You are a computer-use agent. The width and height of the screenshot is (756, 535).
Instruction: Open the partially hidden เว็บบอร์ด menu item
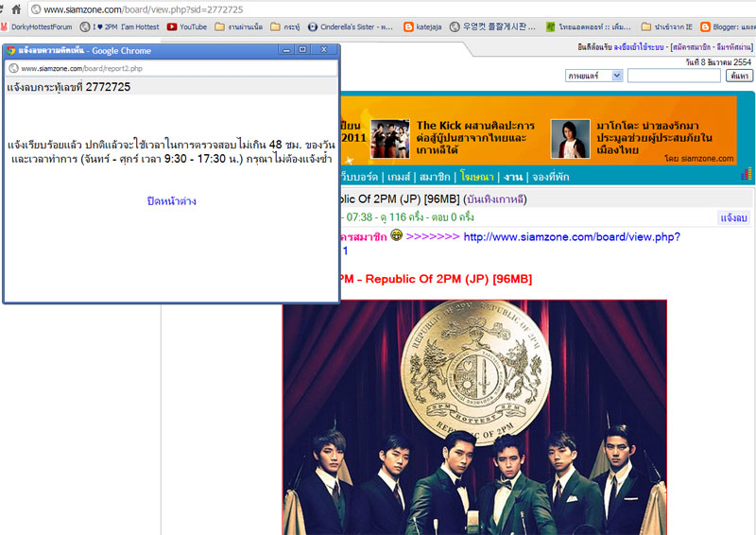point(359,177)
